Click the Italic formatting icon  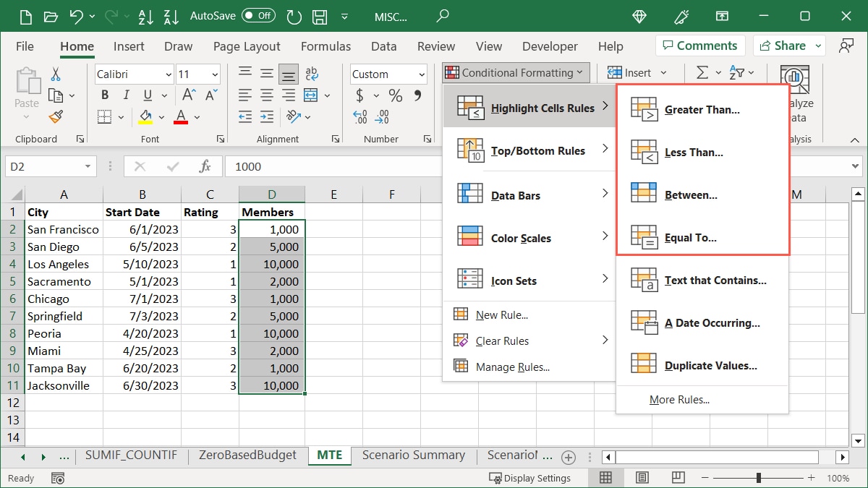pyautogui.click(x=126, y=95)
